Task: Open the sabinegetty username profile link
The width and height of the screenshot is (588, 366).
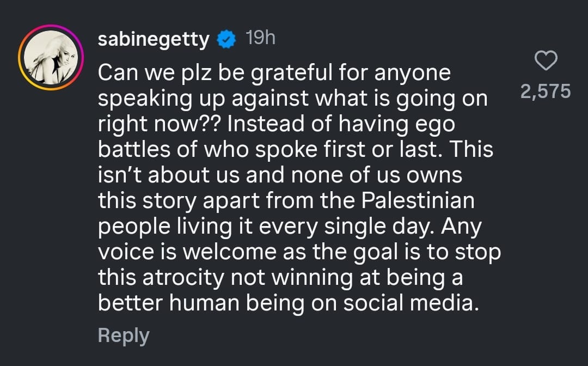Action: 153,40
